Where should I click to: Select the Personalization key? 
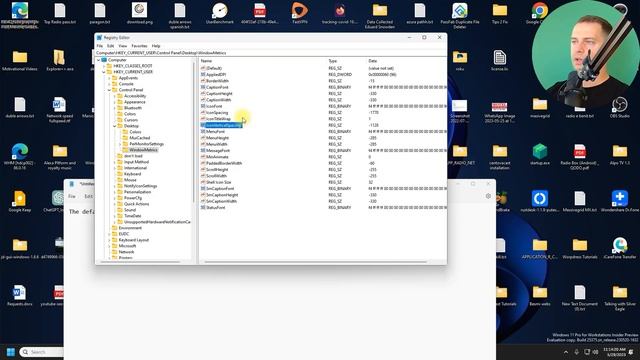tap(137, 192)
